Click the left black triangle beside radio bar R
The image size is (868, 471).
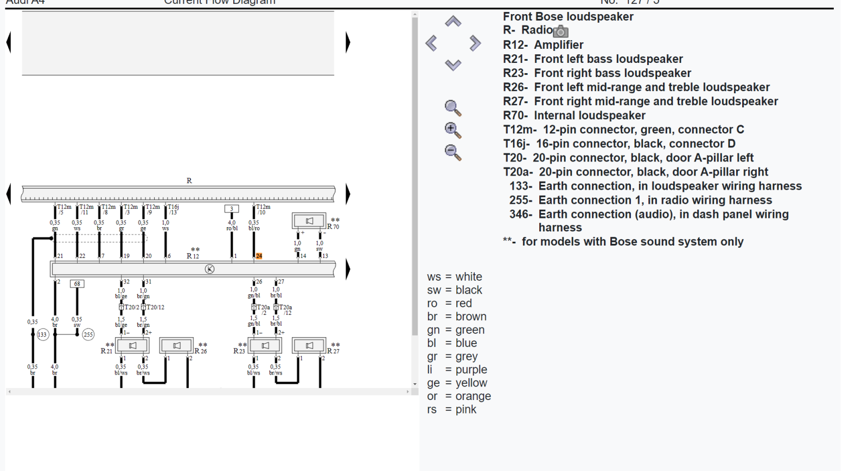click(9, 194)
